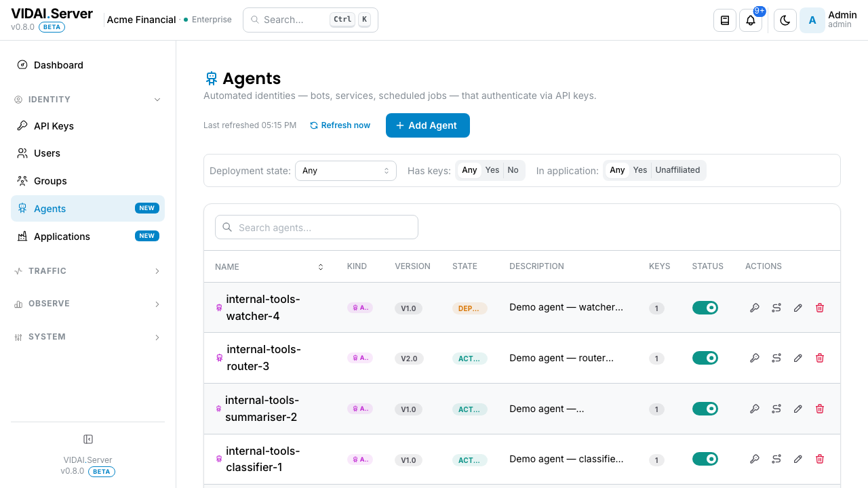Set Has keys filter to Yes

pyautogui.click(x=492, y=170)
